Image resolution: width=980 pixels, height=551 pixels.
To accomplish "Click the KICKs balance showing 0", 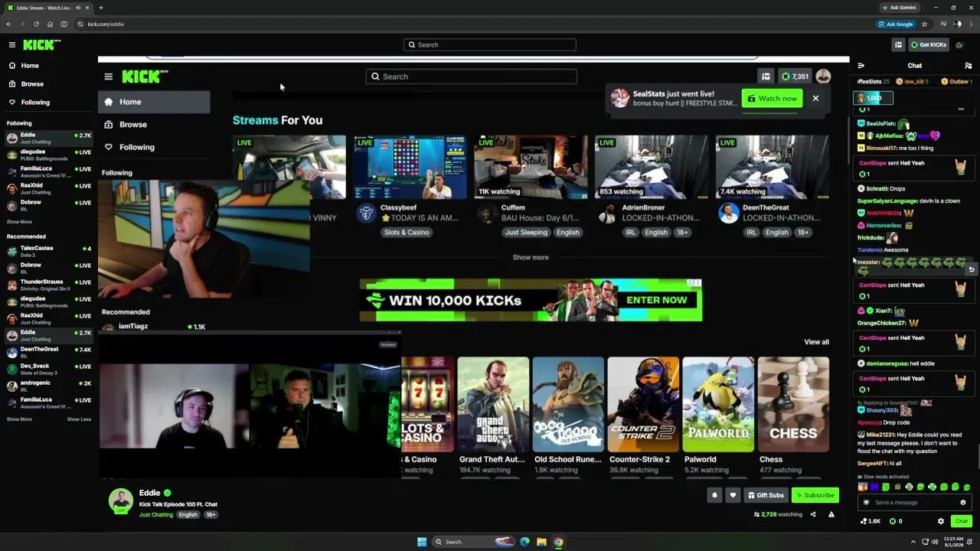I will (897, 521).
